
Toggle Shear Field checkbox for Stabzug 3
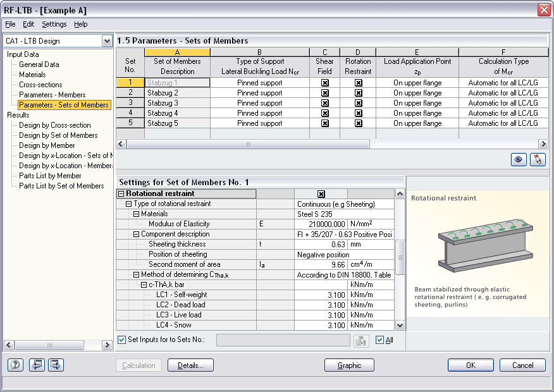click(324, 103)
